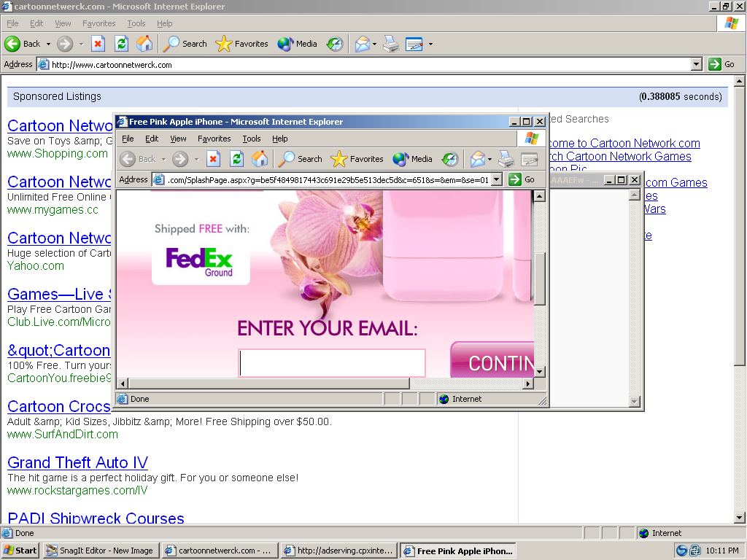Screen dimensions: 747x560
Task: Switch to cartoonnetwerck.com taskbar item
Action: pos(219,551)
